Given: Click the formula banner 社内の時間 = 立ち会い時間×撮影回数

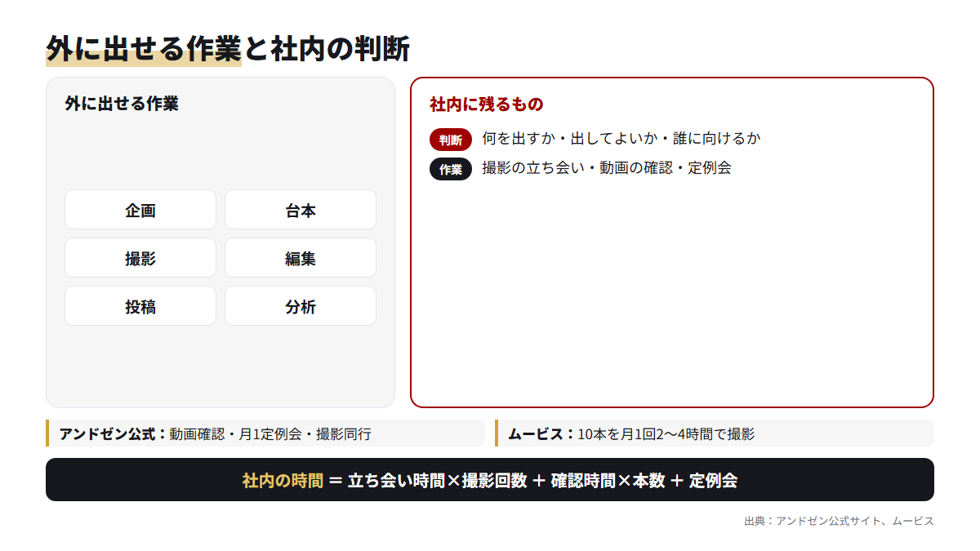Looking at the screenshot, I should pyautogui.click(x=490, y=480).
